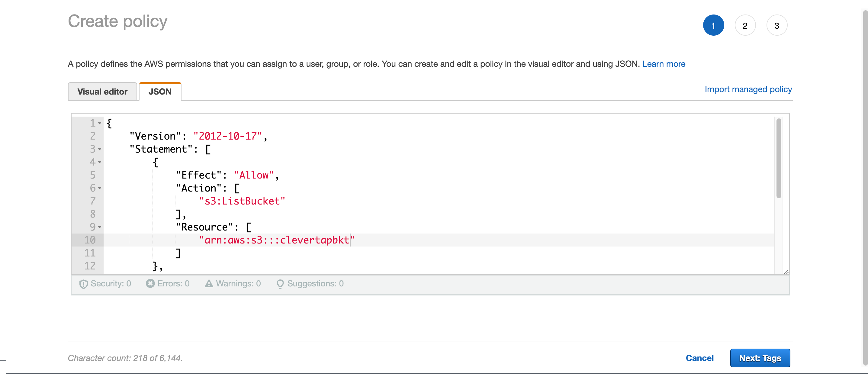Click the Create policy heading
Image resolution: width=868 pixels, height=374 pixels.
pos(117,21)
